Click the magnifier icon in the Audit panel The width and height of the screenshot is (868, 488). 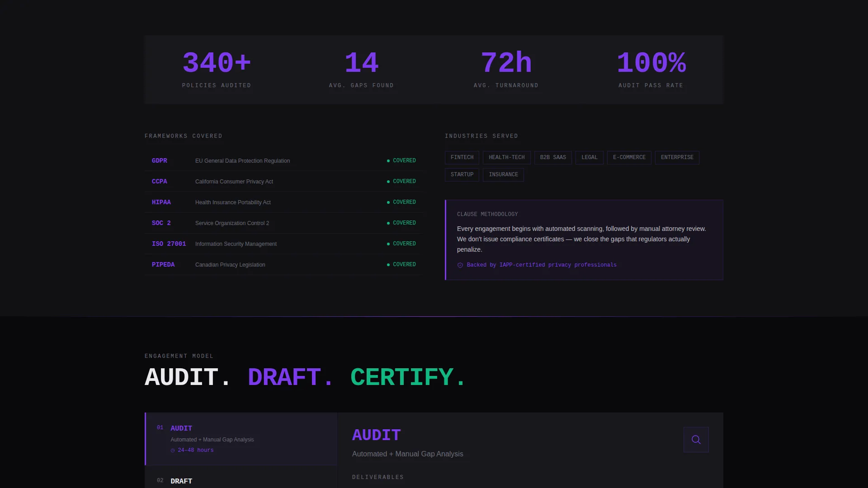(x=696, y=440)
